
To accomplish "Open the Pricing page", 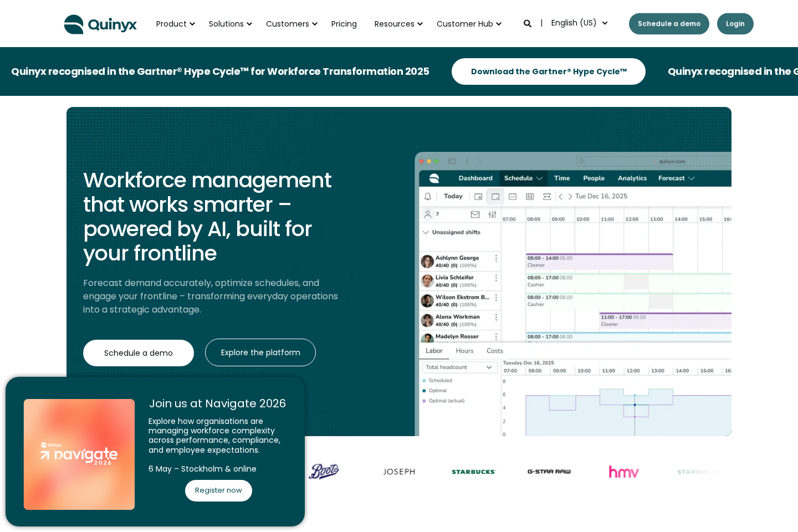I will 344,24.
